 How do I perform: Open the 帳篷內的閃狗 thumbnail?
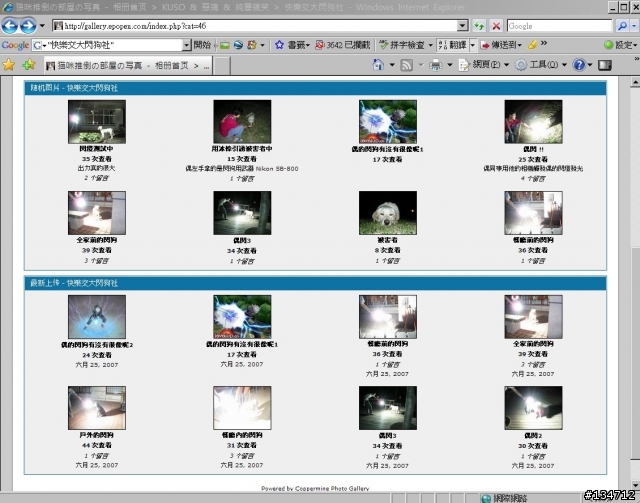(242, 408)
